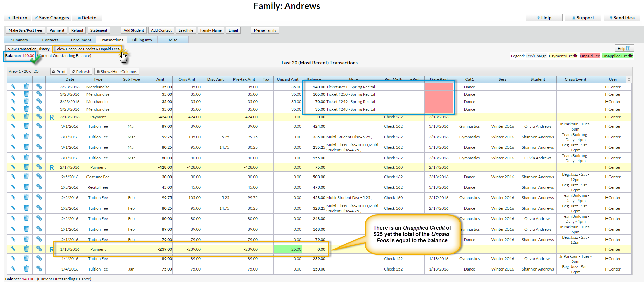
Task: Edit the Ticket #248 merchandise transaction
Action: [13, 109]
